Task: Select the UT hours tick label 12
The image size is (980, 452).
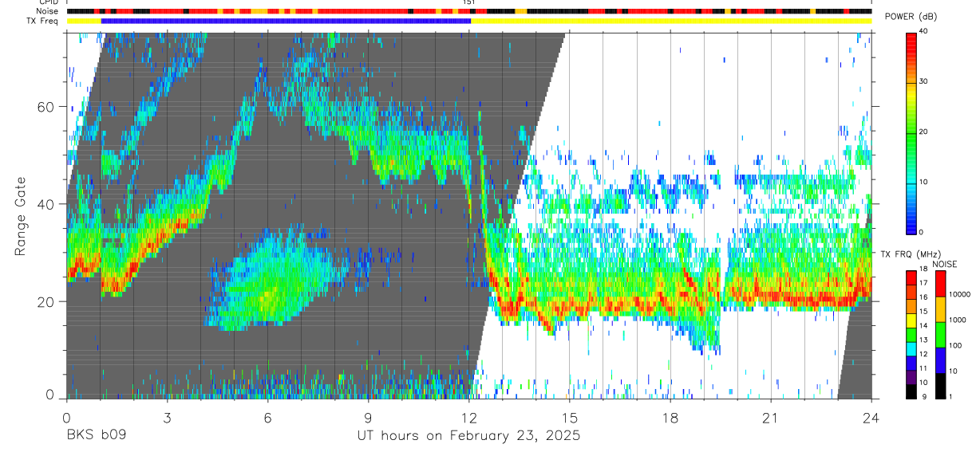Action: tap(468, 418)
